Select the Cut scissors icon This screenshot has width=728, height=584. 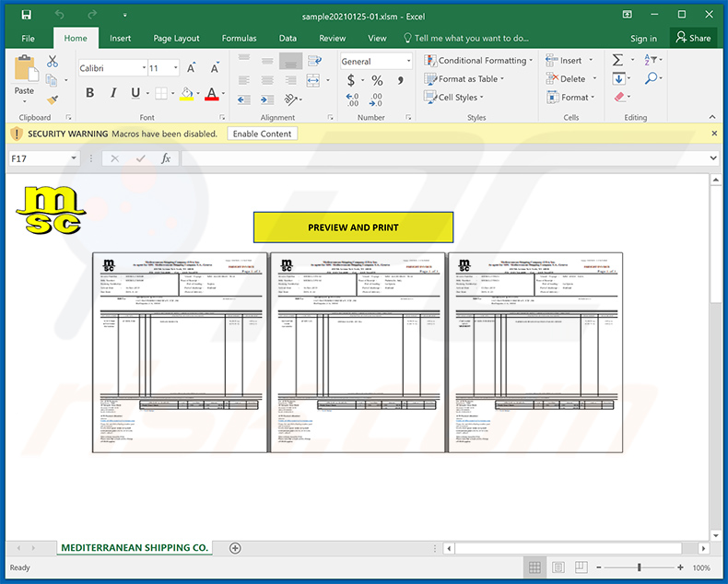[x=53, y=62]
